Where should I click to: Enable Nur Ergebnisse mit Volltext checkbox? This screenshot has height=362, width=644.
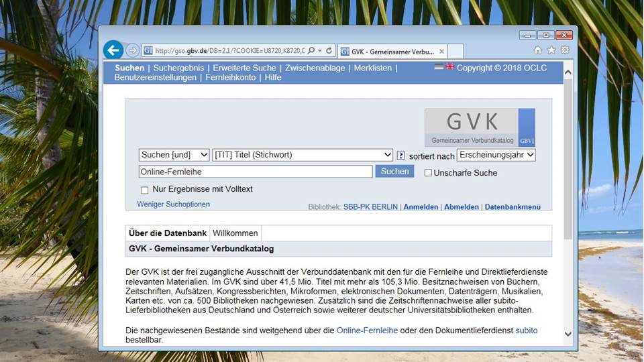[x=145, y=190]
